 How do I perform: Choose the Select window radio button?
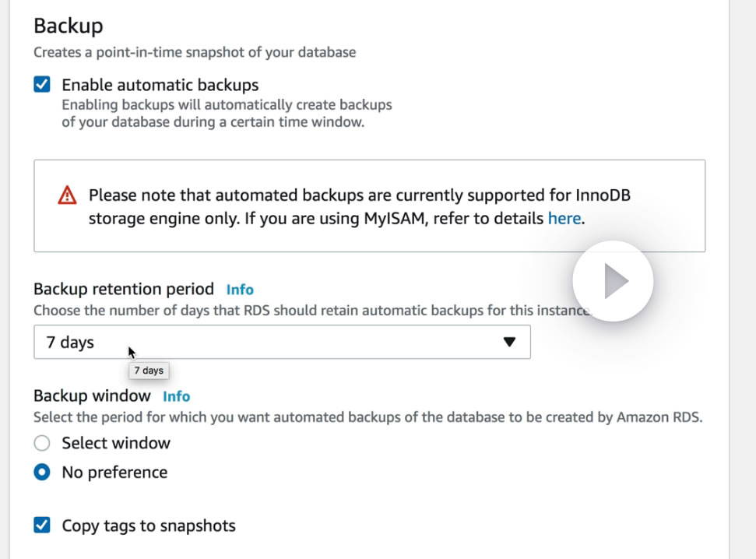42,443
